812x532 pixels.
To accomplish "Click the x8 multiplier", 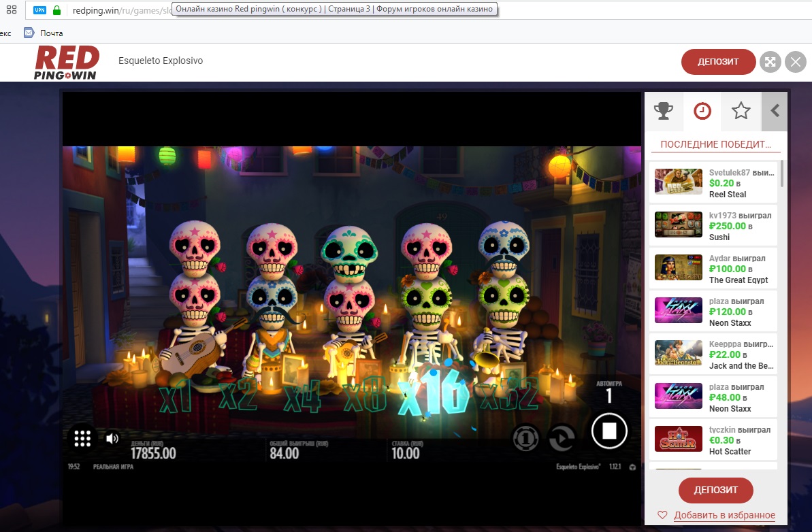I will [x=365, y=395].
